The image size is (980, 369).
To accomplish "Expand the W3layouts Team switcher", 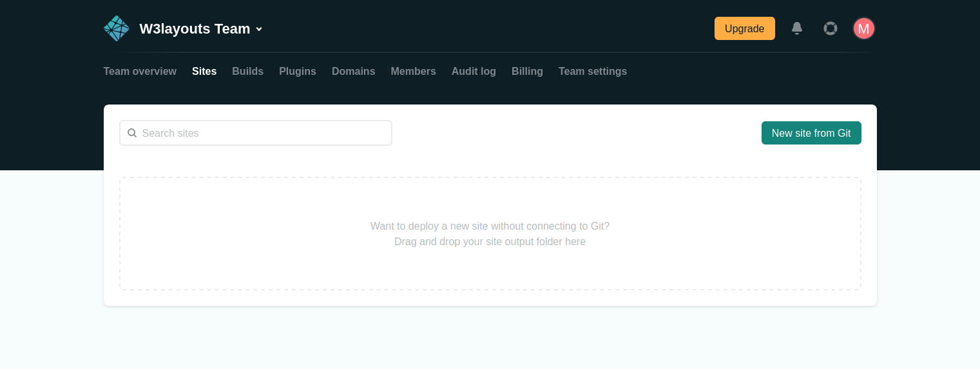I will (x=201, y=29).
